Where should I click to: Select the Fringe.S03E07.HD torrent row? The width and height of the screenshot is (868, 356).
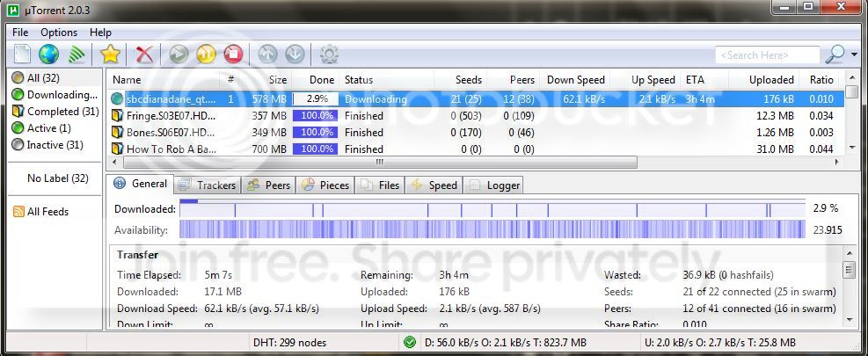[x=476, y=116]
